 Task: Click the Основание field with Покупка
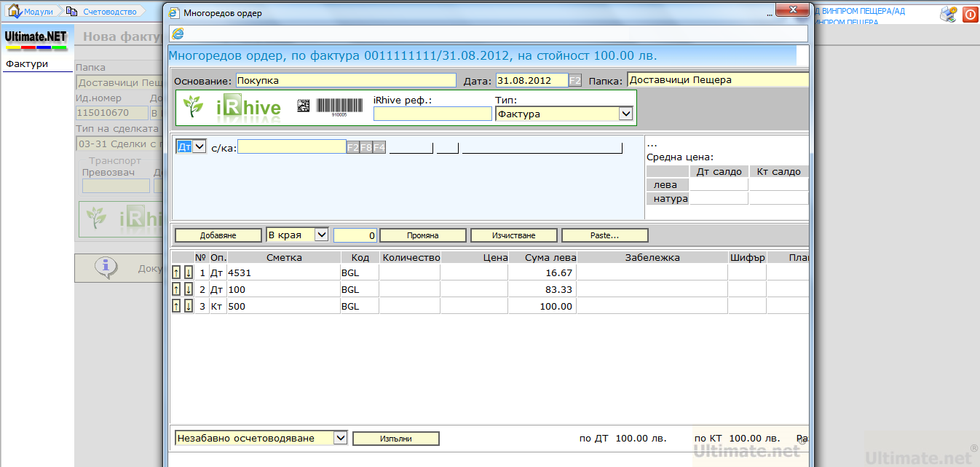coord(345,80)
